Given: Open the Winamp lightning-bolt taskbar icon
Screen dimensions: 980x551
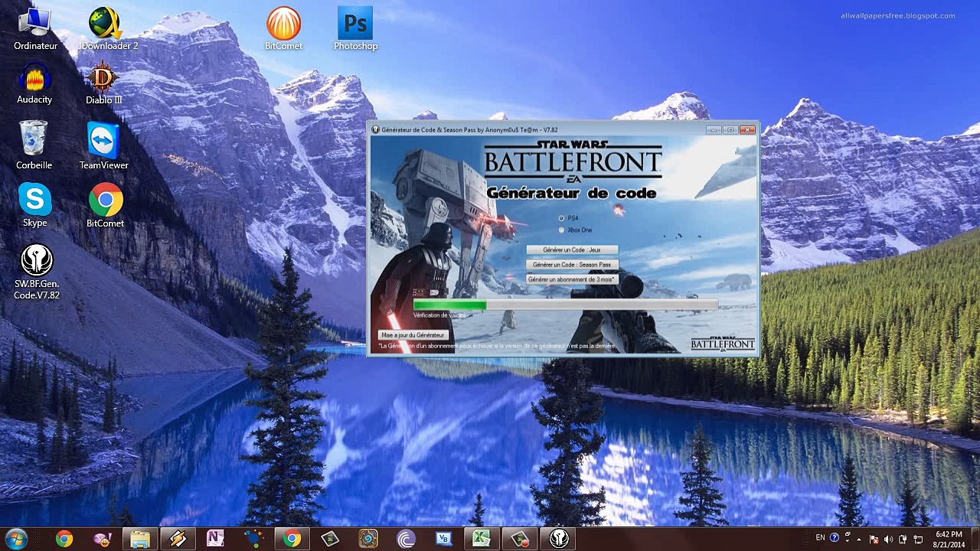Looking at the screenshot, I should click(x=178, y=539).
